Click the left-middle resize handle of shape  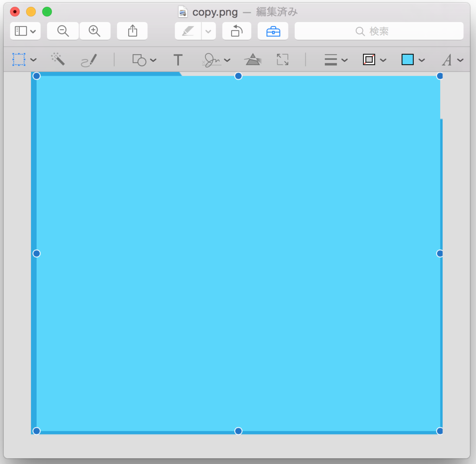point(36,254)
